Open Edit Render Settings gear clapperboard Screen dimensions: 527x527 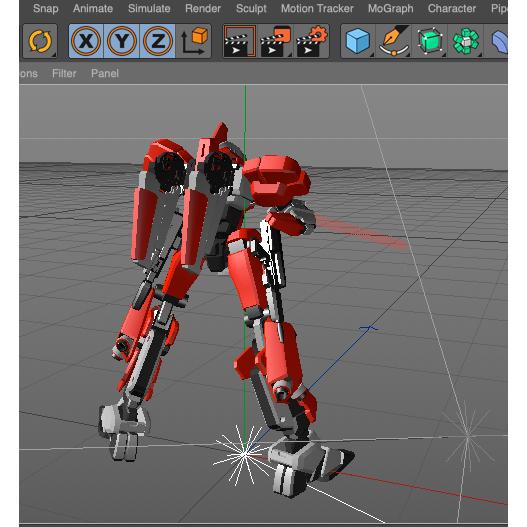(x=311, y=41)
